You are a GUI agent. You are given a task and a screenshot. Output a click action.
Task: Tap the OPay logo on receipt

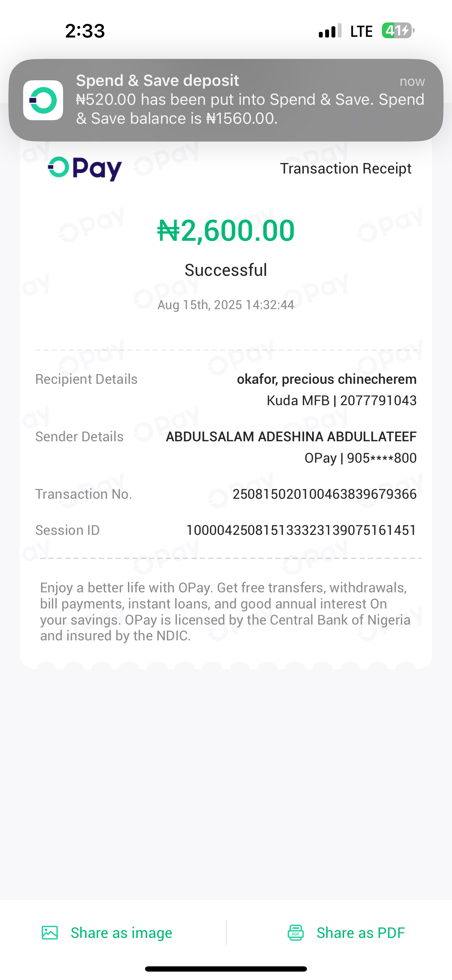[x=85, y=169]
